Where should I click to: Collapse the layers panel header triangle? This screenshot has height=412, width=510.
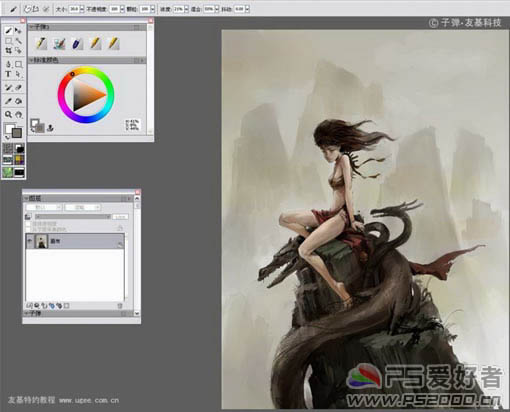click(x=26, y=198)
